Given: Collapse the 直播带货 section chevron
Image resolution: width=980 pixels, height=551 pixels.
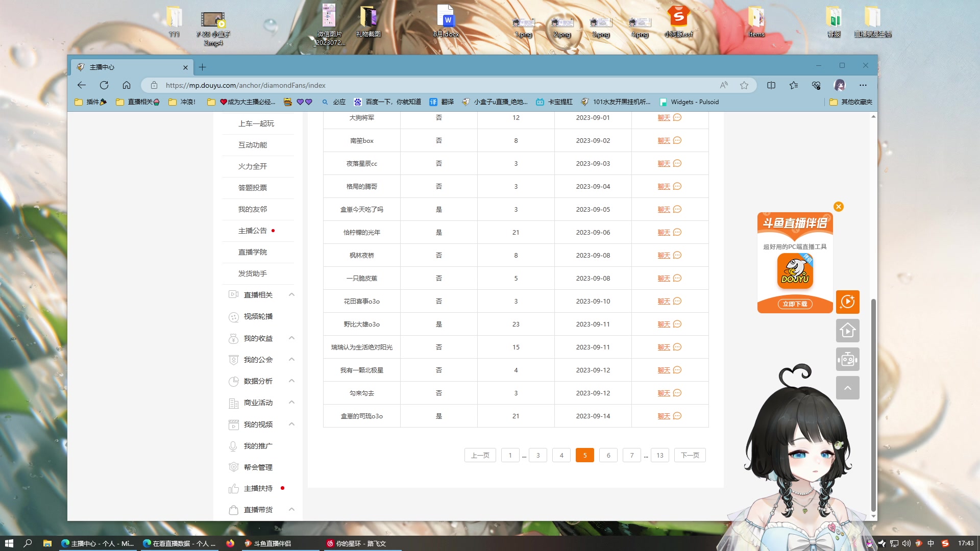Looking at the screenshot, I should point(291,509).
